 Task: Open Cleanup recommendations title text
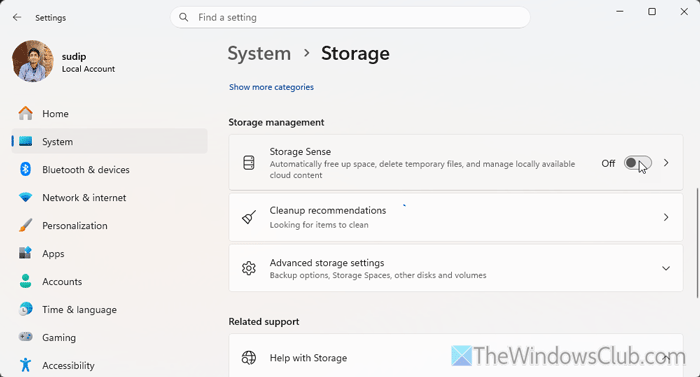point(328,210)
